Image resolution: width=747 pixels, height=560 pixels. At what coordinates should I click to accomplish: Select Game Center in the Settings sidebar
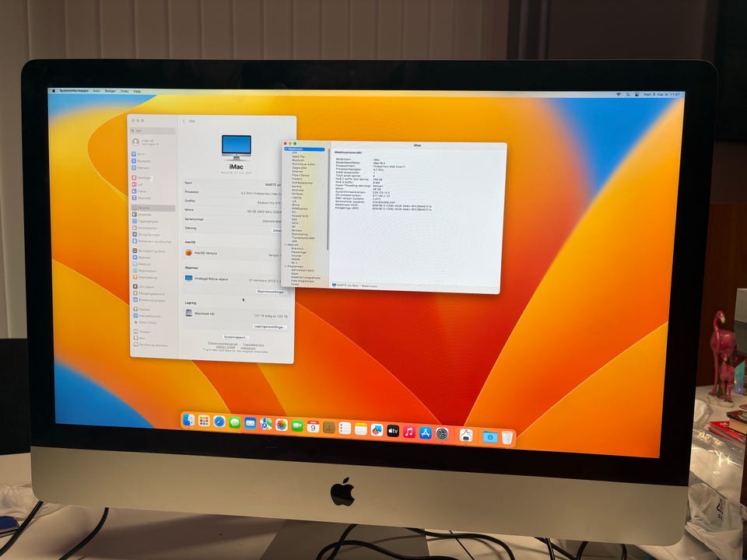pos(146,322)
